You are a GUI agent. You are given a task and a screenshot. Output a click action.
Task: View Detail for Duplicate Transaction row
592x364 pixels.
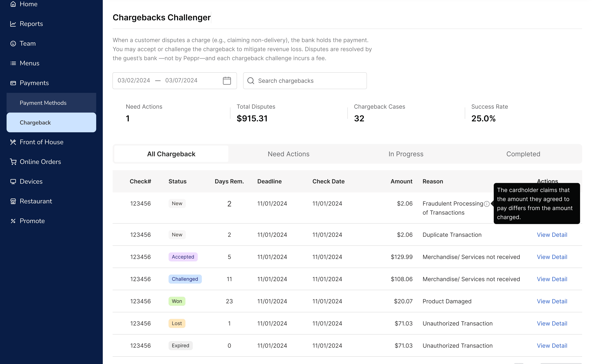[x=552, y=235]
